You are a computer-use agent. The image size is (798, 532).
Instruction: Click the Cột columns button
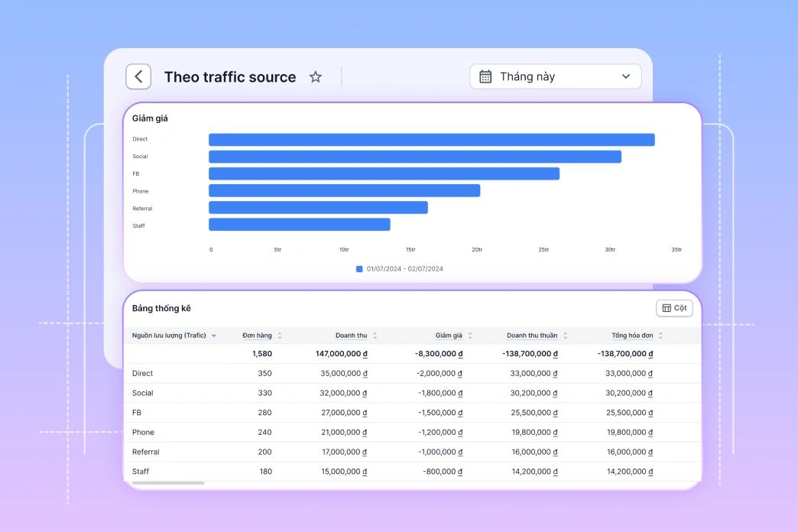point(674,308)
